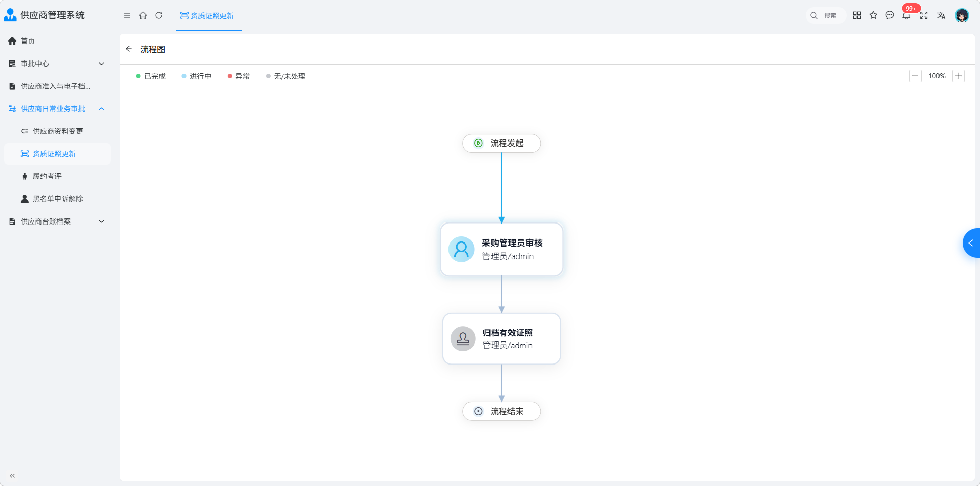980x486 pixels.
Task: Click the 流程发起 start node
Action: 501,143
